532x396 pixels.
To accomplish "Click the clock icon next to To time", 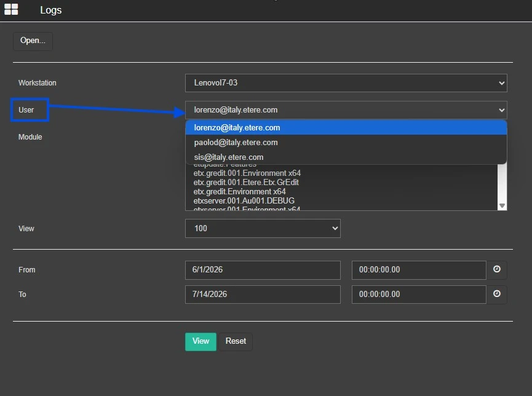I will pos(497,294).
